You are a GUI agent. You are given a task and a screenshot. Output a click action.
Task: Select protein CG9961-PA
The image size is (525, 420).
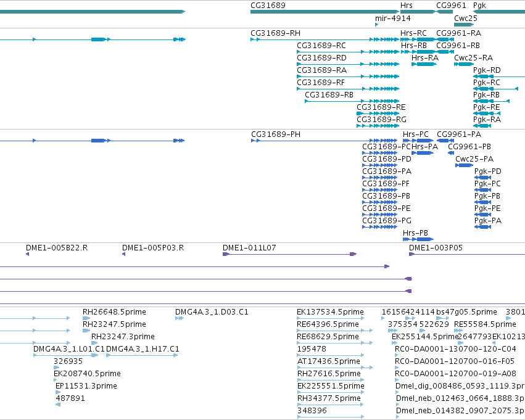point(445,141)
